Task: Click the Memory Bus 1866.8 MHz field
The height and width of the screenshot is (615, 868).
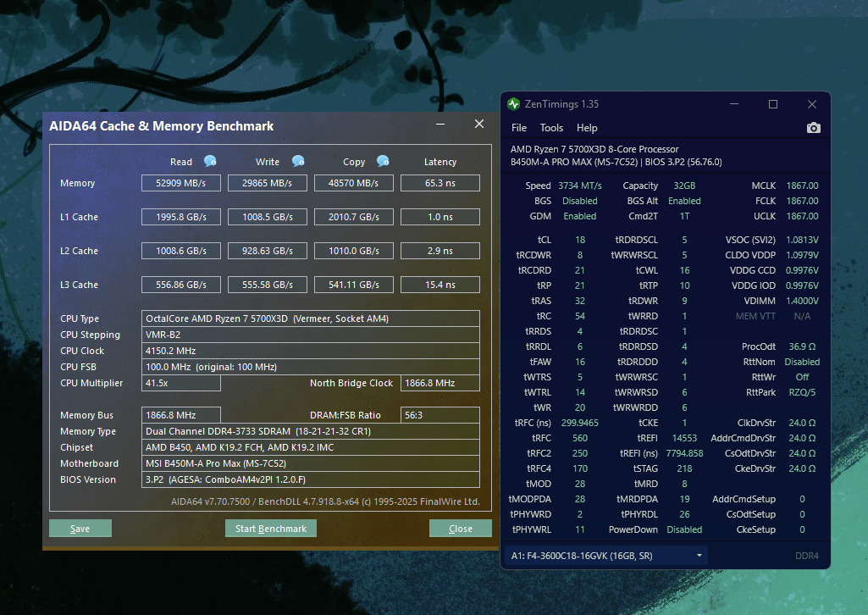Action: click(181, 415)
